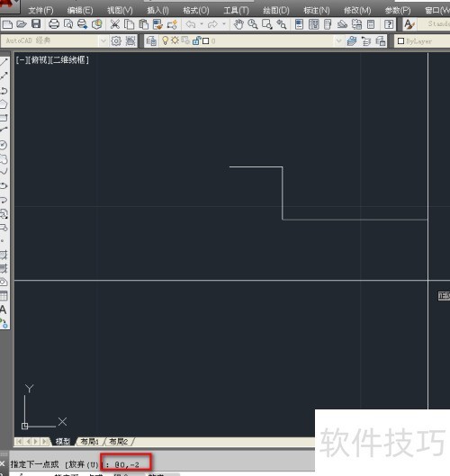Open the Properties palette icon
The image size is (450, 476).
(300, 24)
